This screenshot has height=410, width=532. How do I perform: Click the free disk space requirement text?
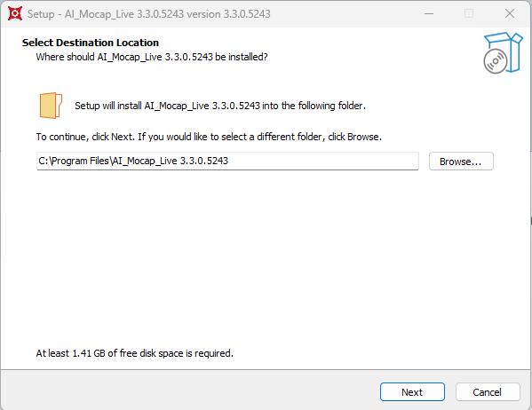click(x=135, y=353)
